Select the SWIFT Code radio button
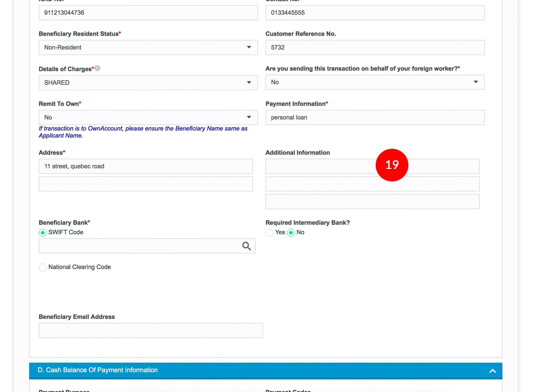The width and height of the screenshot is (535, 392). point(43,233)
